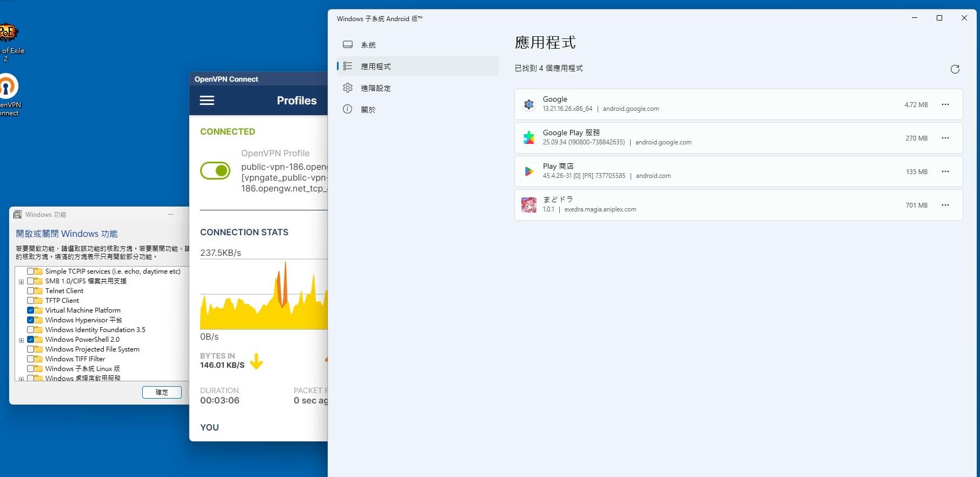Expand the Windows PowerShell 2.0 tree node
This screenshot has height=477, width=980.
(21, 340)
